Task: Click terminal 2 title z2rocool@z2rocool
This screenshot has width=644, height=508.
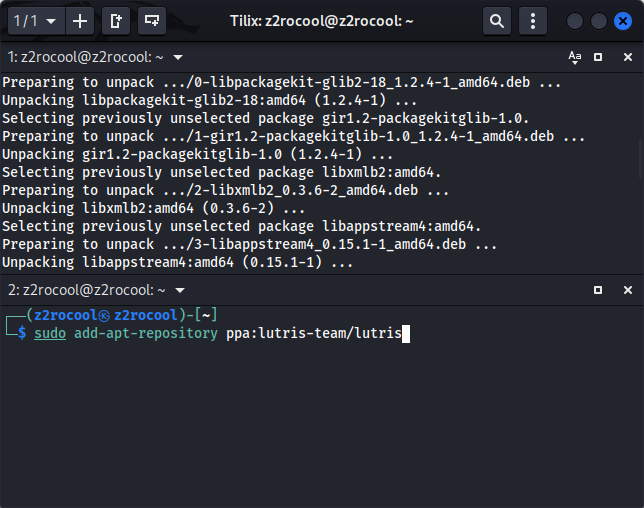Action: coord(86,290)
